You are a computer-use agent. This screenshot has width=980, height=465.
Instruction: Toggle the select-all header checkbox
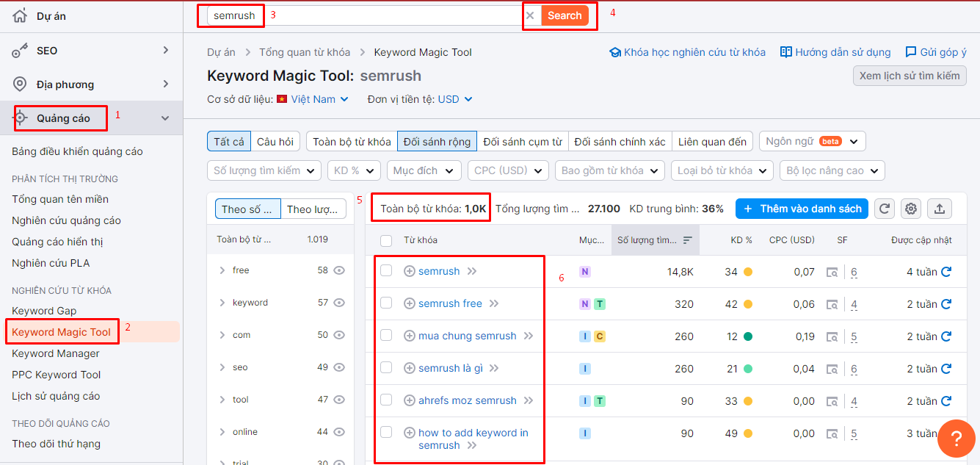point(386,240)
